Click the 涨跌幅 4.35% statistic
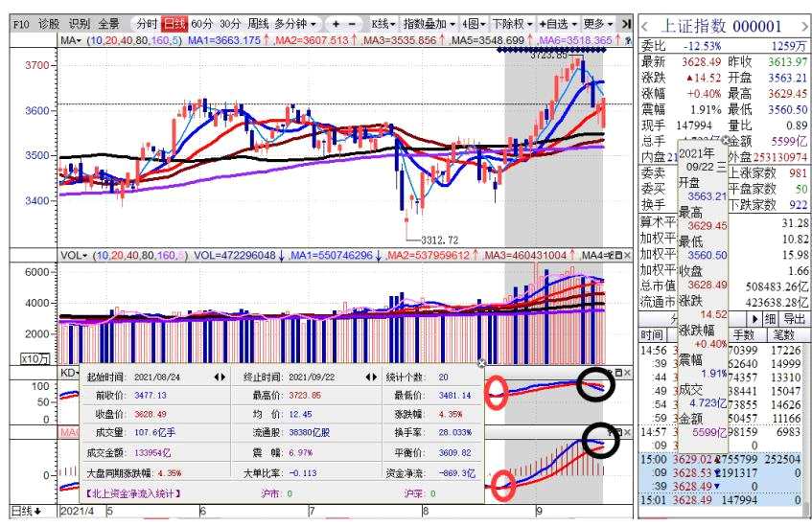The height and width of the screenshot is (526, 812). point(450,415)
